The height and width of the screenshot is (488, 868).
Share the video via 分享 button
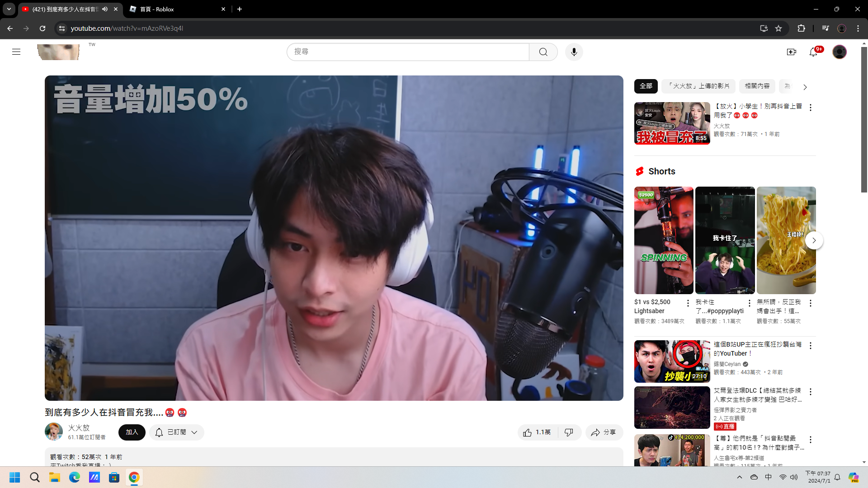click(x=604, y=432)
